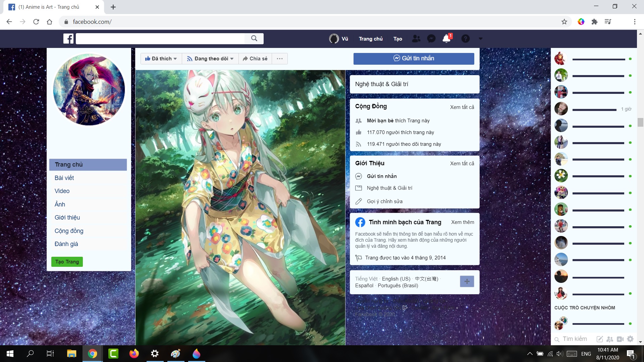Click new message compose icon in chat bar
The height and width of the screenshot is (362, 644).
[600, 339]
